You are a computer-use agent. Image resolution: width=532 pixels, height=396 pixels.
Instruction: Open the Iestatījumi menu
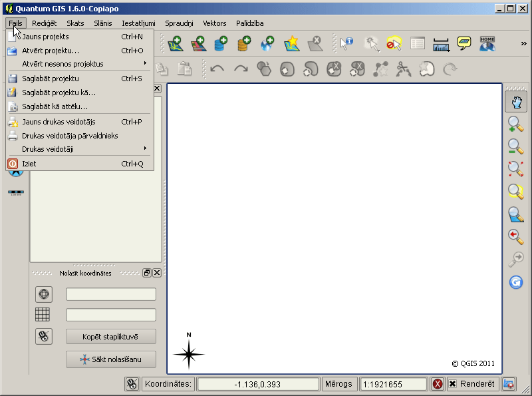tap(138, 23)
